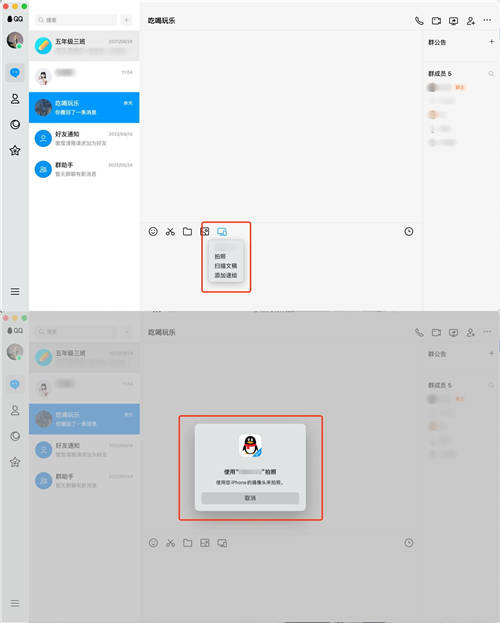Viewport: 500px width, 623px height.
Task: Choose 扫描文稿 from the popup menu
Action: (226, 266)
